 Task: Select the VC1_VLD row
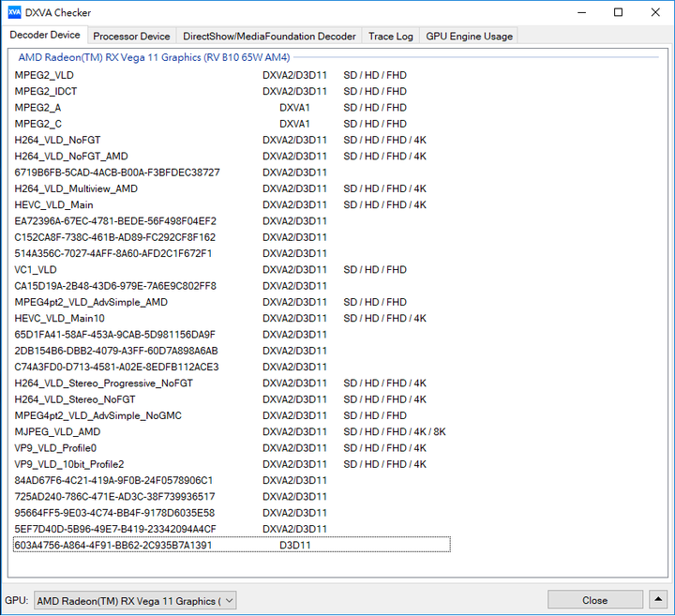click(232, 270)
